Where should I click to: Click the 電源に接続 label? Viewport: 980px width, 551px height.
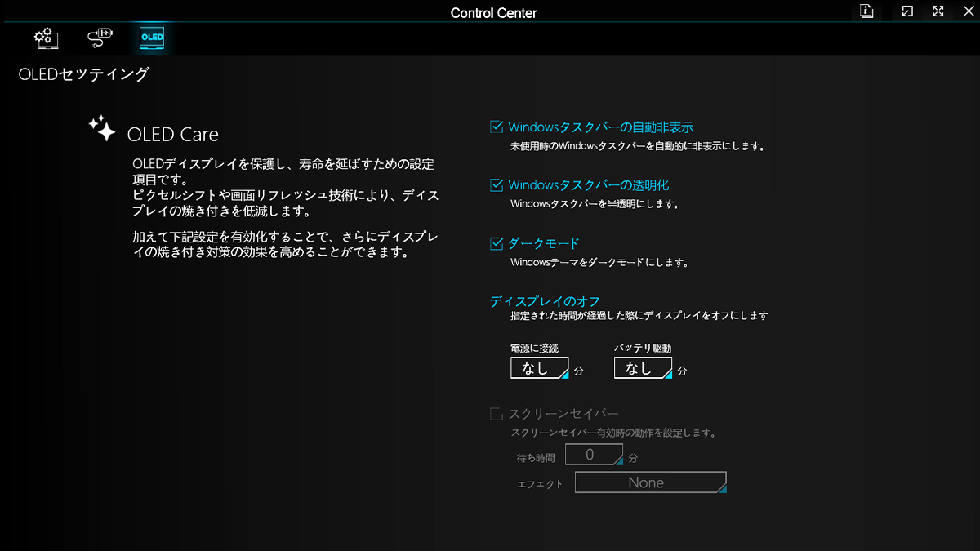pyautogui.click(x=534, y=349)
